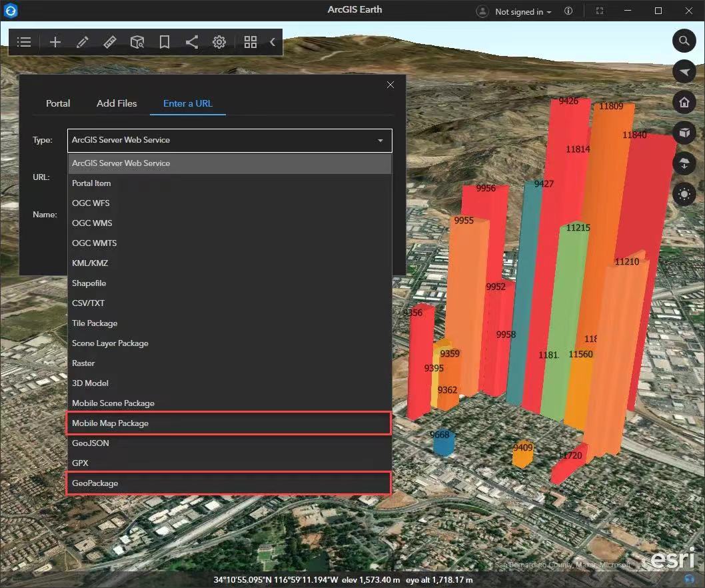This screenshot has width=705, height=588.
Task: Toggle 2D/3D mode with cube icon
Action: [x=684, y=133]
